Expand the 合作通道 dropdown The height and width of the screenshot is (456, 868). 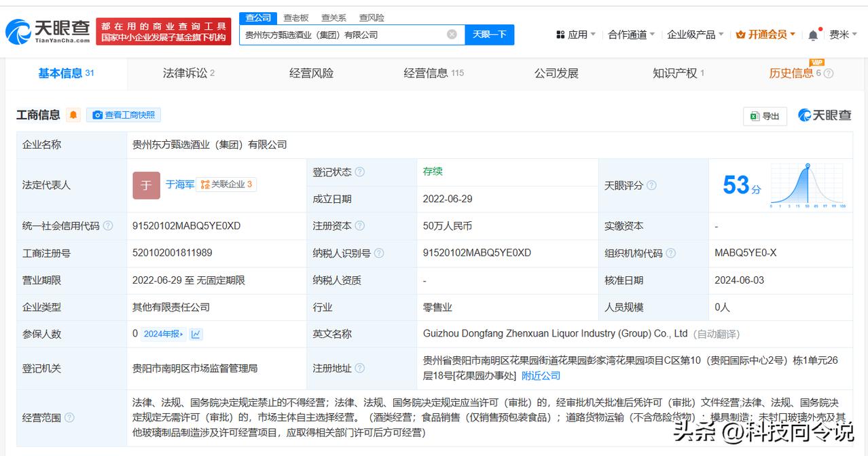coord(632,35)
